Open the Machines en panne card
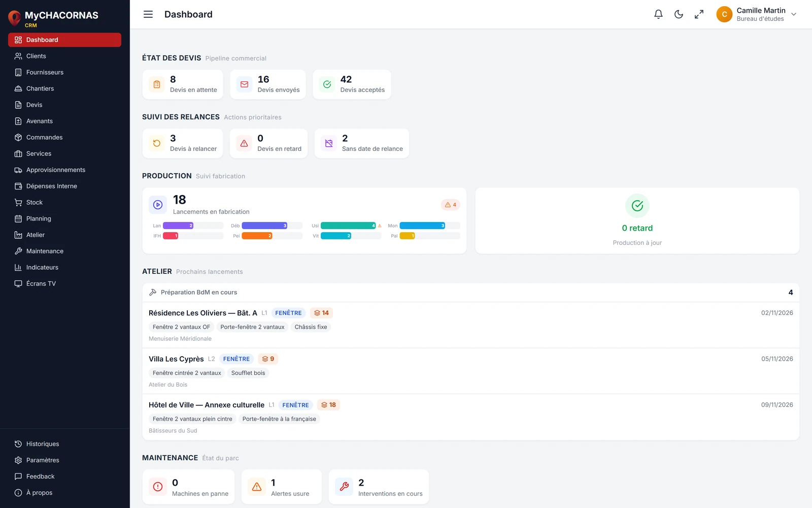 point(189,487)
